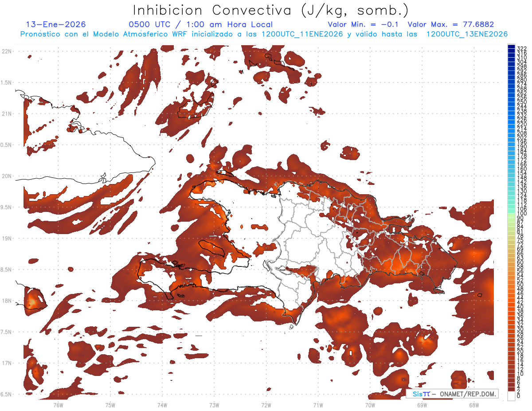The image size is (532, 411).
Task: Click the "19N" latitude label
Action: pyautogui.click(x=7, y=239)
